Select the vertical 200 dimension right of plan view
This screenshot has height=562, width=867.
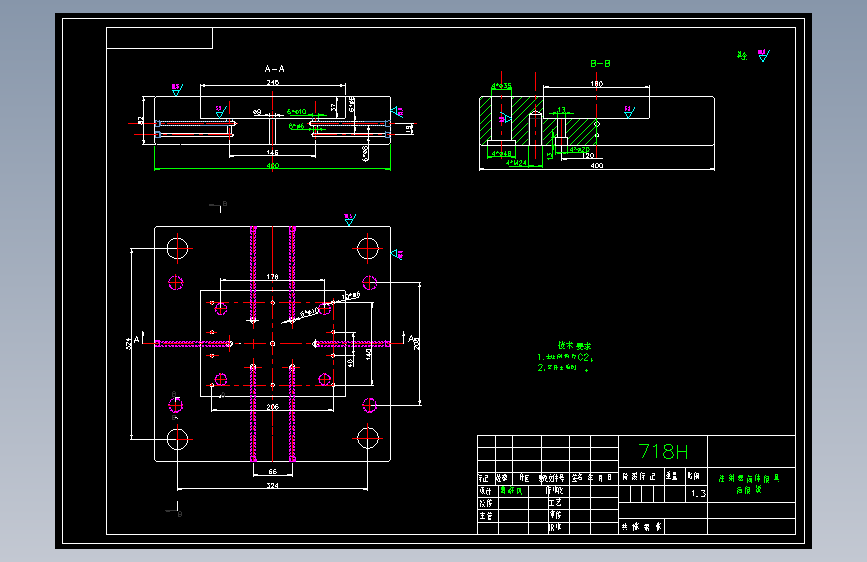click(417, 344)
